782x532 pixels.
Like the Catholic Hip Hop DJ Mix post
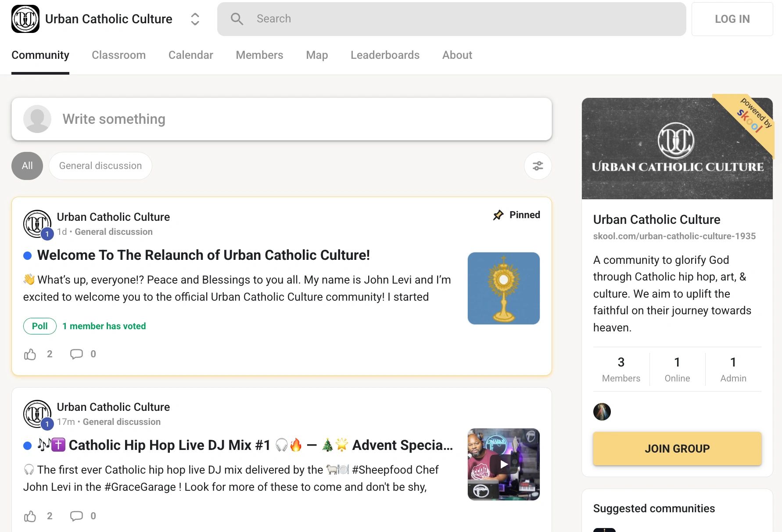coord(30,516)
